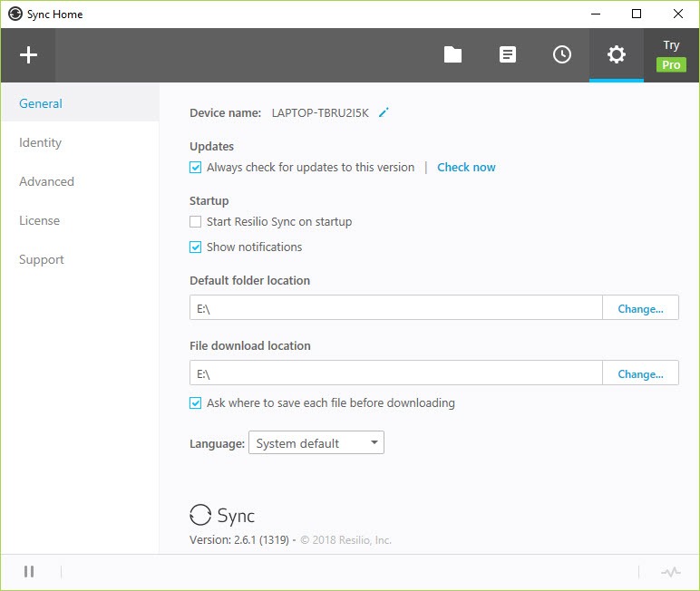
Task: Open the notifications list icon
Action: click(x=508, y=55)
